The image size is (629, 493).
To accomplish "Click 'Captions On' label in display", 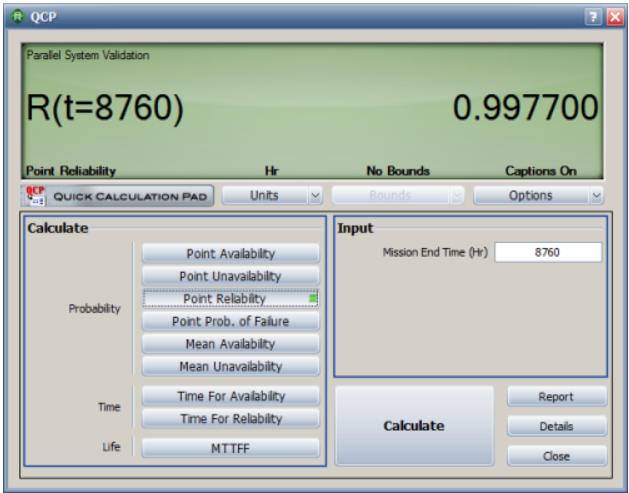I will tap(541, 171).
